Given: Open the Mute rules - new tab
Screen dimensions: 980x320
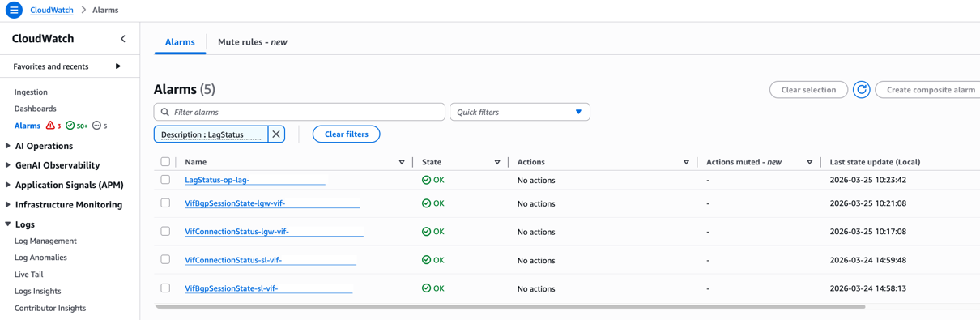Looking at the screenshot, I should (x=252, y=42).
